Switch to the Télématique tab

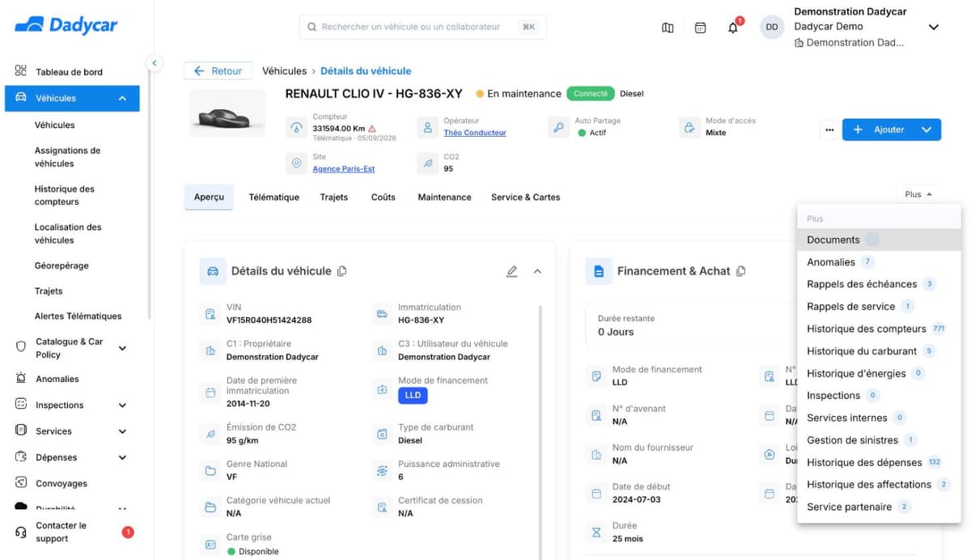point(273,197)
